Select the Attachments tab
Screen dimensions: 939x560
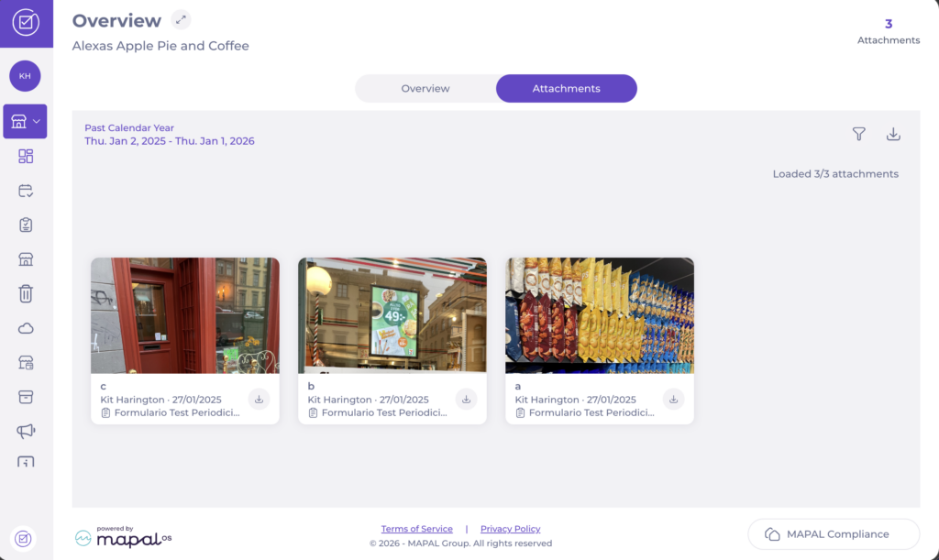(566, 89)
